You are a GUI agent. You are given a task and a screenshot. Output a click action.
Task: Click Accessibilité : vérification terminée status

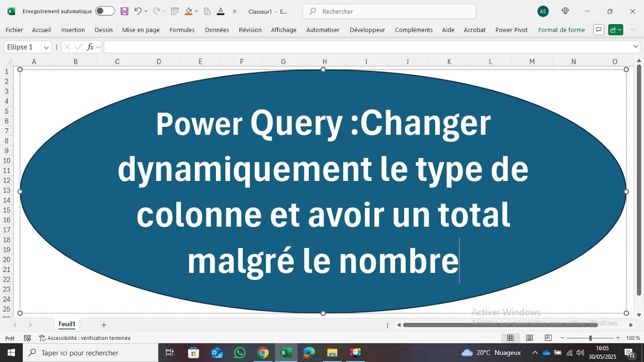pyautogui.click(x=85, y=338)
